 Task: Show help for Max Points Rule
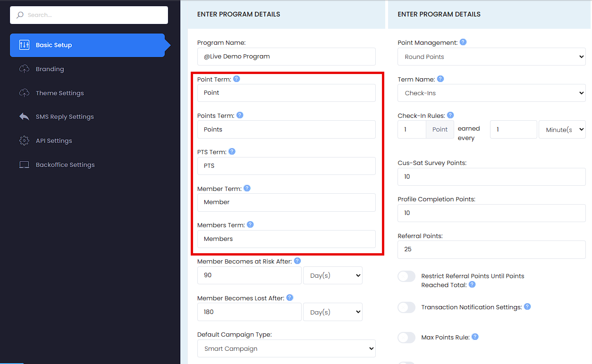click(475, 337)
